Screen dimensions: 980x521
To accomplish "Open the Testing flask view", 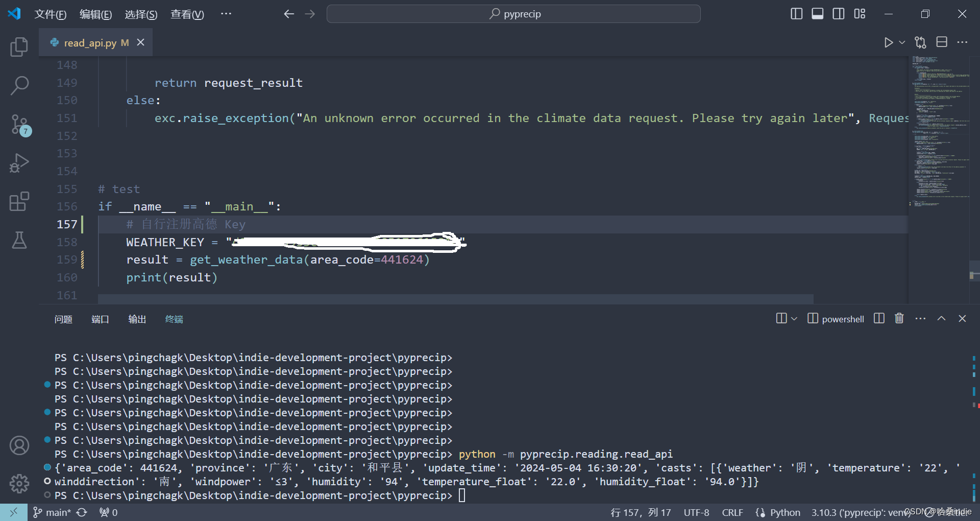I will point(19,240).
